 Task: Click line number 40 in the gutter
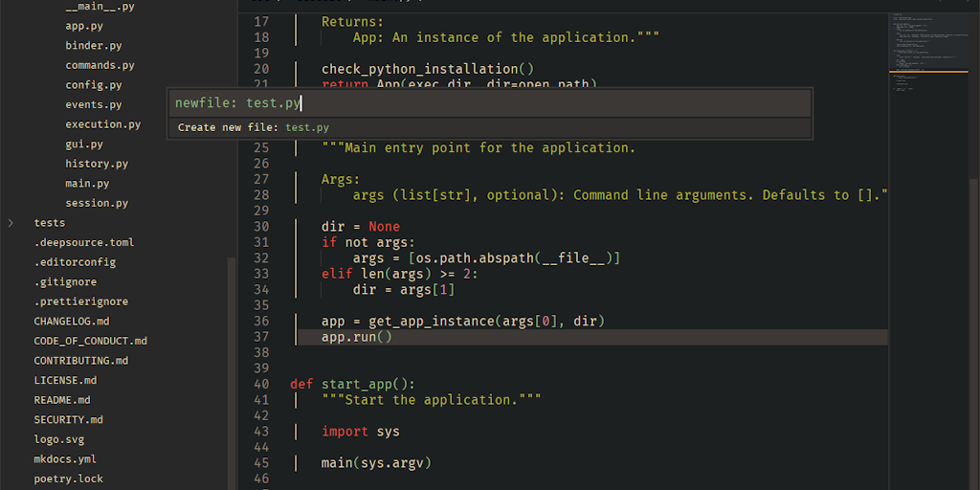tap(261, 385)
